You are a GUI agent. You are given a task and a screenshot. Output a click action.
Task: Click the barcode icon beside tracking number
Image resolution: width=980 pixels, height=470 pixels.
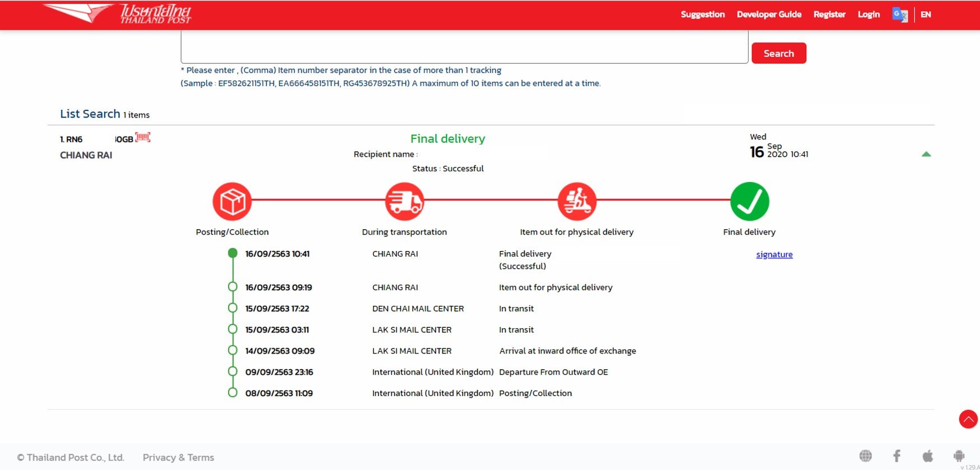(x=143, y=137)
